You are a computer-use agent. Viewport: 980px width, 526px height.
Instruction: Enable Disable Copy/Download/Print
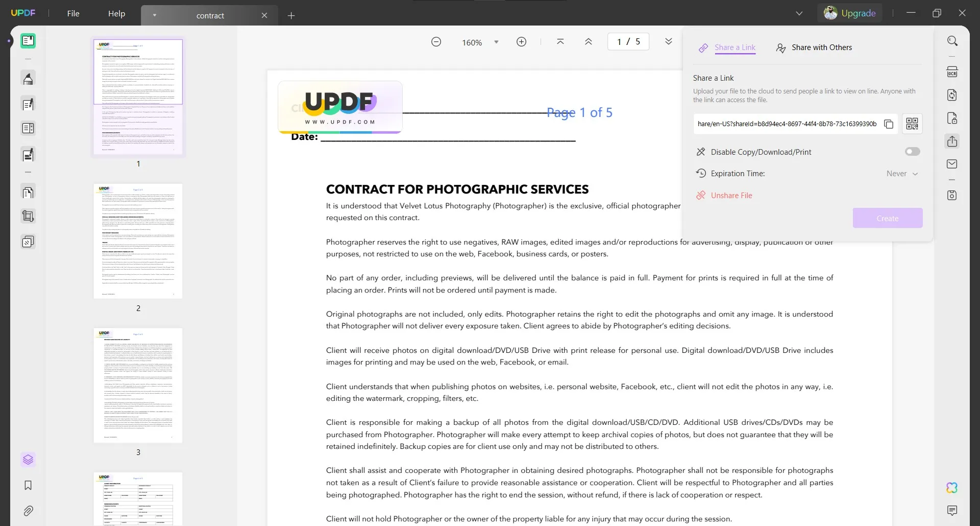(912, 152)
